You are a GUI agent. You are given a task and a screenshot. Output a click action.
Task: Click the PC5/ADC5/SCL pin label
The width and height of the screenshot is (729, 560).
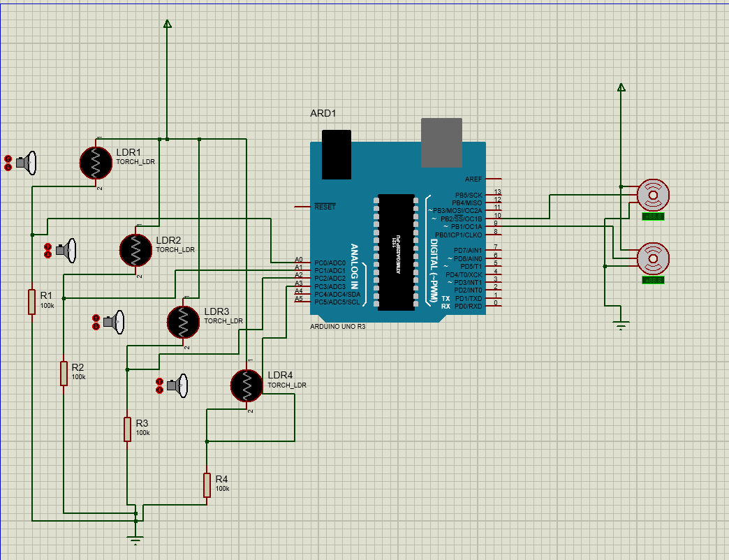point(337,302)
